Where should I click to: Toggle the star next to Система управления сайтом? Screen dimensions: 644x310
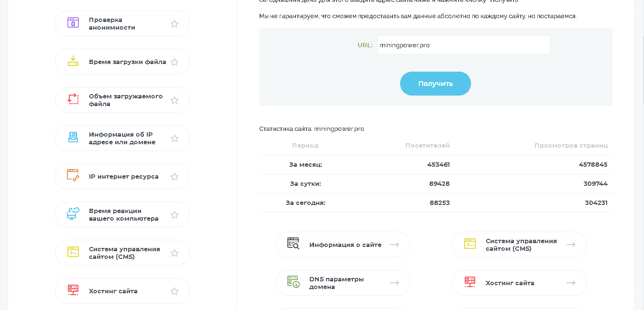[175, 252]
